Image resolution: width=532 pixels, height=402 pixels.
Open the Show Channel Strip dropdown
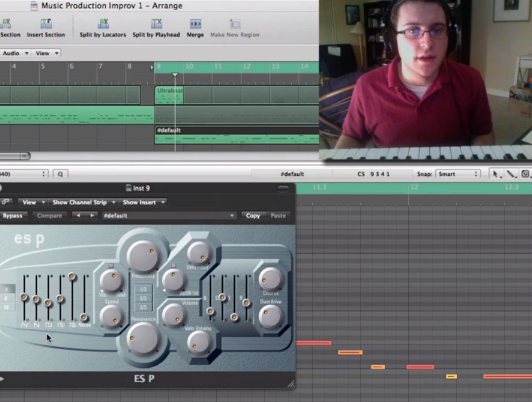coord(84,203)
